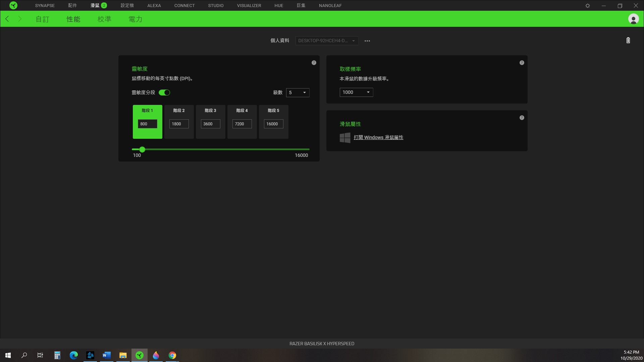Launch Calculator from the taskbar
Viewport: 644px width, 362px height.
pyautogui.click(x=57, y=355)
